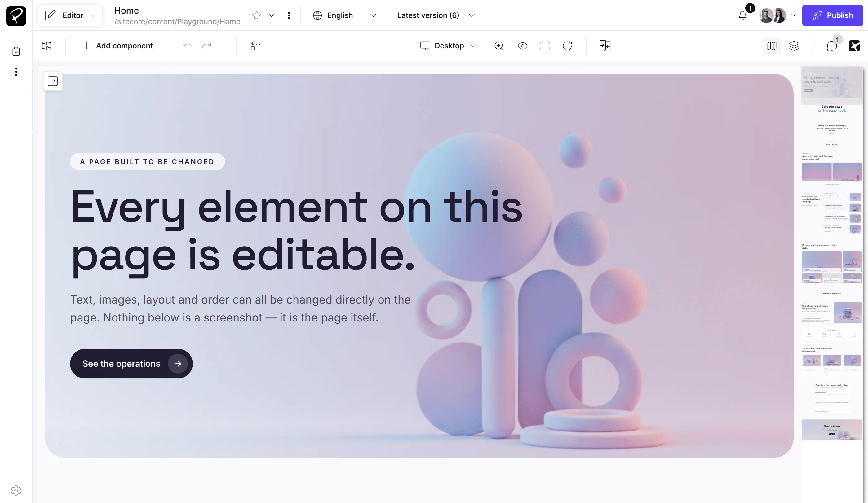The image size is (868, 503).
Task: Redo the last change
Action: (206, 46)
